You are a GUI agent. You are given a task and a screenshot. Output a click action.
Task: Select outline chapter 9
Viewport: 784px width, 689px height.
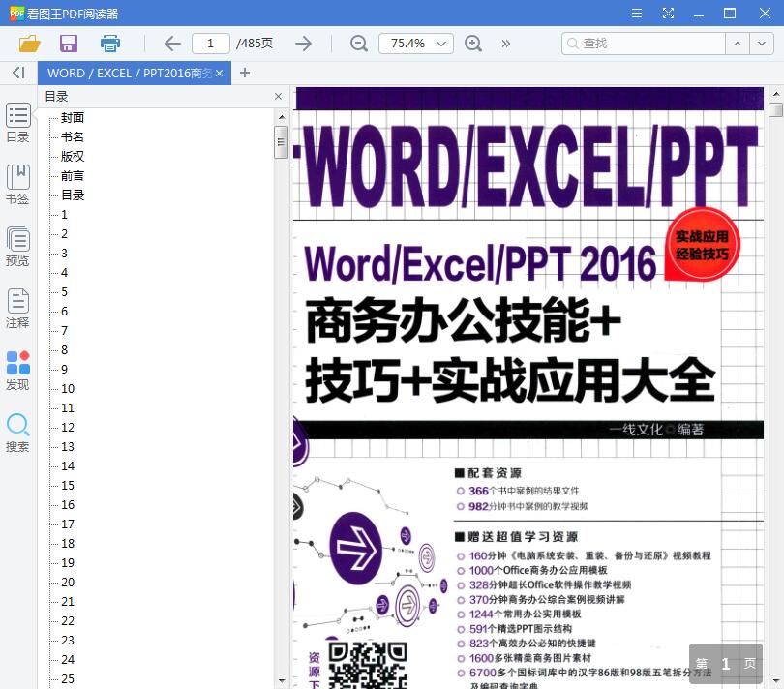(64, 369)
